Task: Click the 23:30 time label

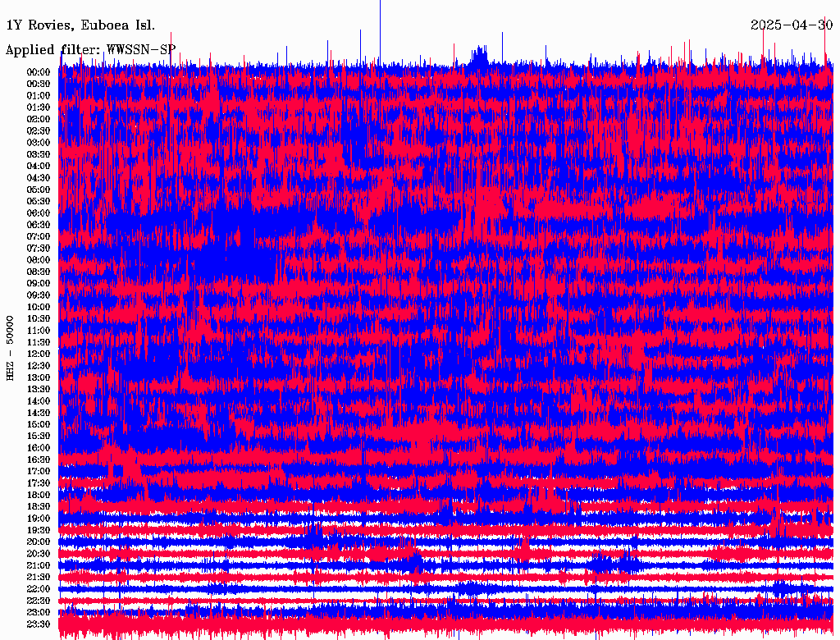Action: tap(38, 624)
